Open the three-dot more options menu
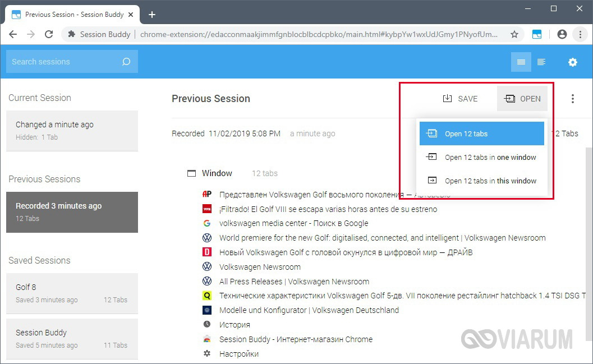The width and height of the screenshot is (593, 364). pos(572,99)
